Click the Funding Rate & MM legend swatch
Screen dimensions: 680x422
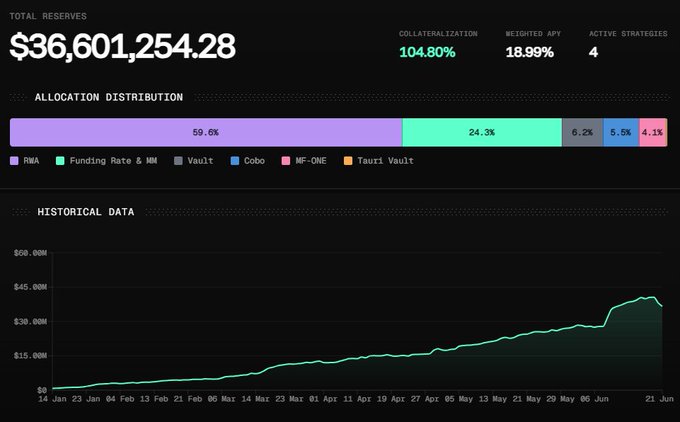click(60, 161)
